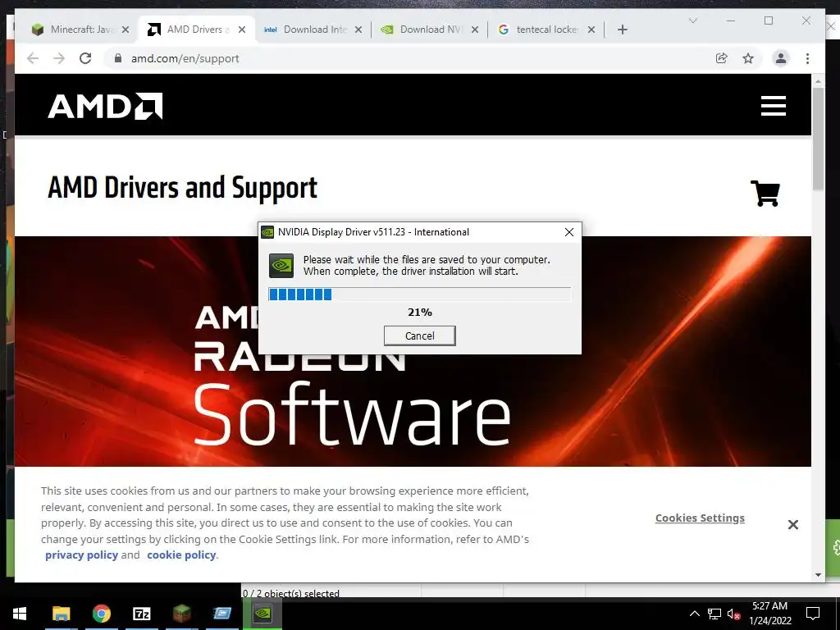Open Chrome from the taskbar
840x630 pixels.
tap(101, 613)
